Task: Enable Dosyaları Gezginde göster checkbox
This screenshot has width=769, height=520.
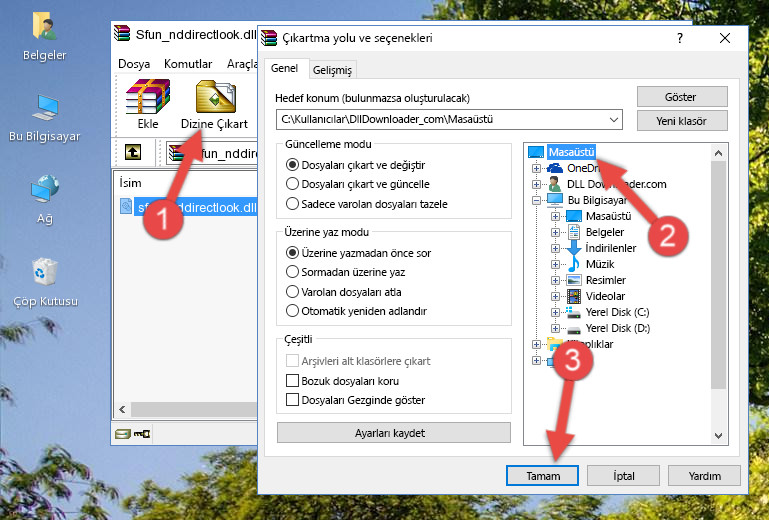Action: pos(292,400)
